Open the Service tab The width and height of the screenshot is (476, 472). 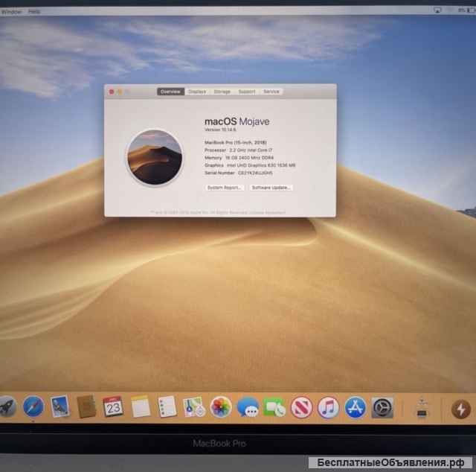[x=271, y=92]
